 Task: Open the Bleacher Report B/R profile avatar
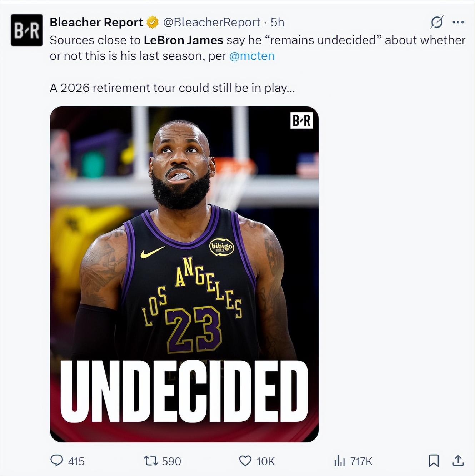pos(27,30)
